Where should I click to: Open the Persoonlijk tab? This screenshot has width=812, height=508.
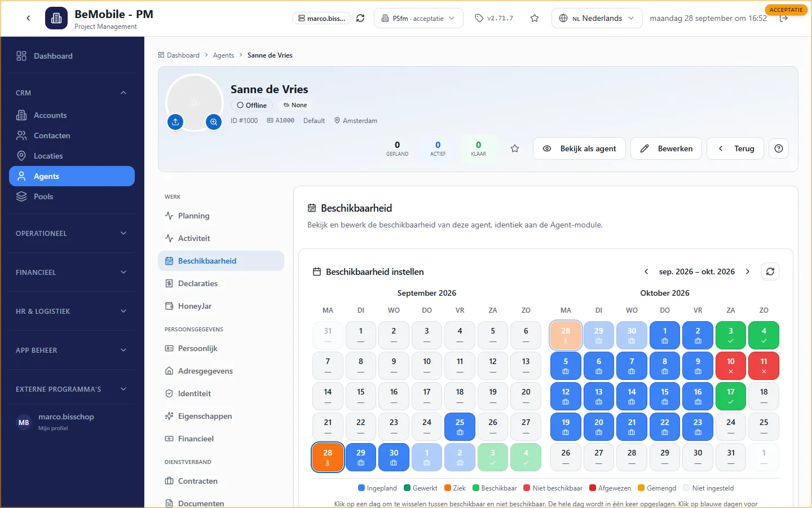click(221, 348)
